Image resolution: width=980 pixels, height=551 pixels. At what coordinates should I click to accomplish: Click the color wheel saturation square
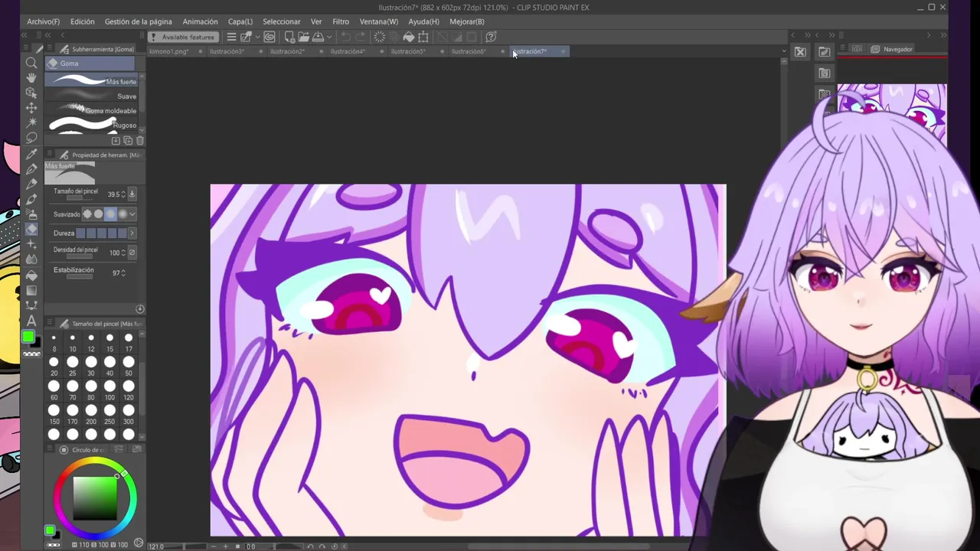click(95, 498)
